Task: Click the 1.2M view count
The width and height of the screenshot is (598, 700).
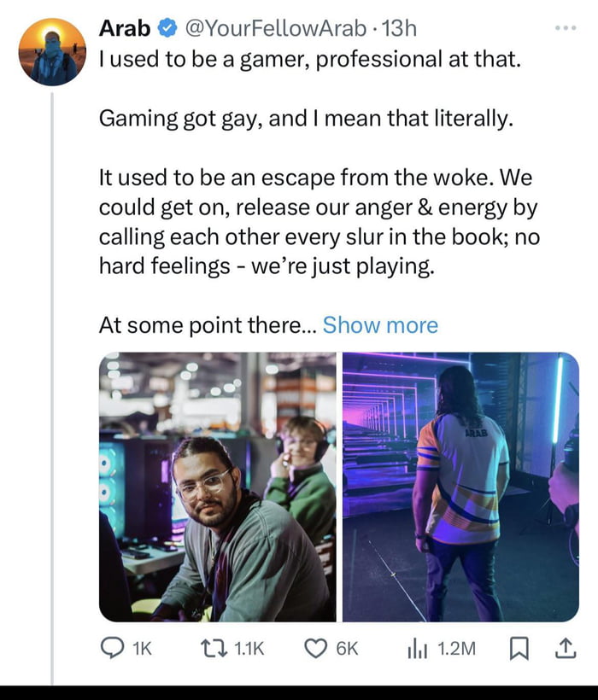Action: [x=455, y=649]
